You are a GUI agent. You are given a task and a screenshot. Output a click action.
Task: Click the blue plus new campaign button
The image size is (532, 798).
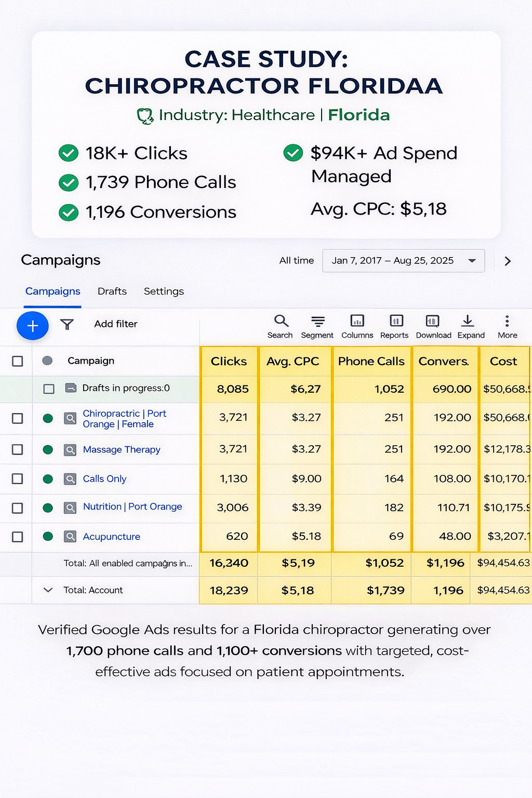32,326
